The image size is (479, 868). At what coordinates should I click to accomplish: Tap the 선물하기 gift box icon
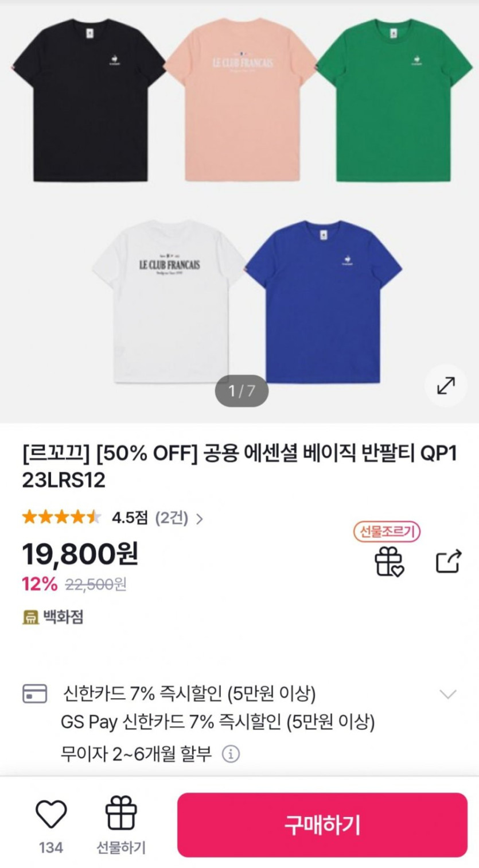[x=121, y=814]
